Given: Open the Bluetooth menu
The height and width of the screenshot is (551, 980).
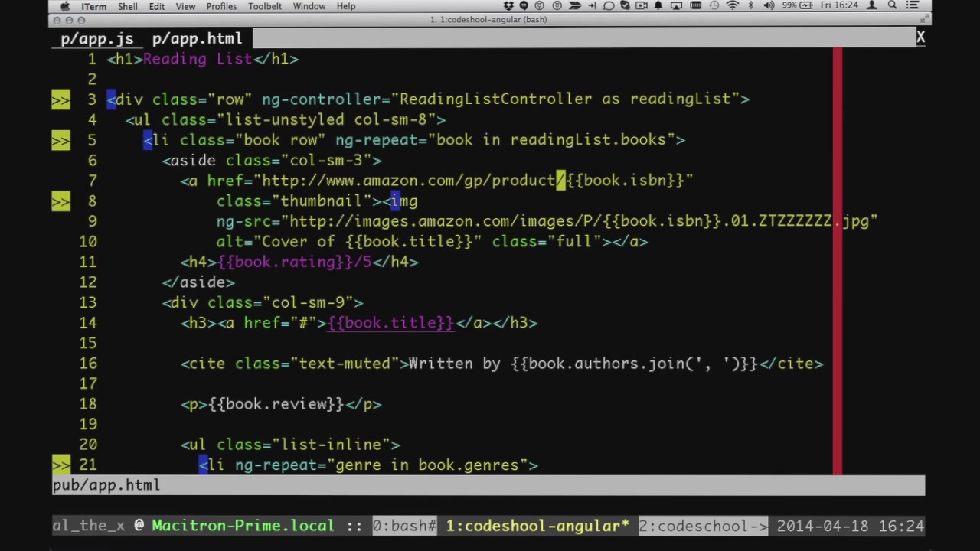Looking at the screenshot, I should click(751, 6).
